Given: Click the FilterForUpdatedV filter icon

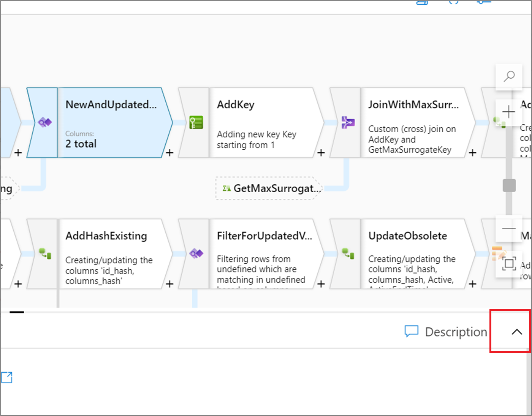Looking at the screenshot, I should click(196, 253).
